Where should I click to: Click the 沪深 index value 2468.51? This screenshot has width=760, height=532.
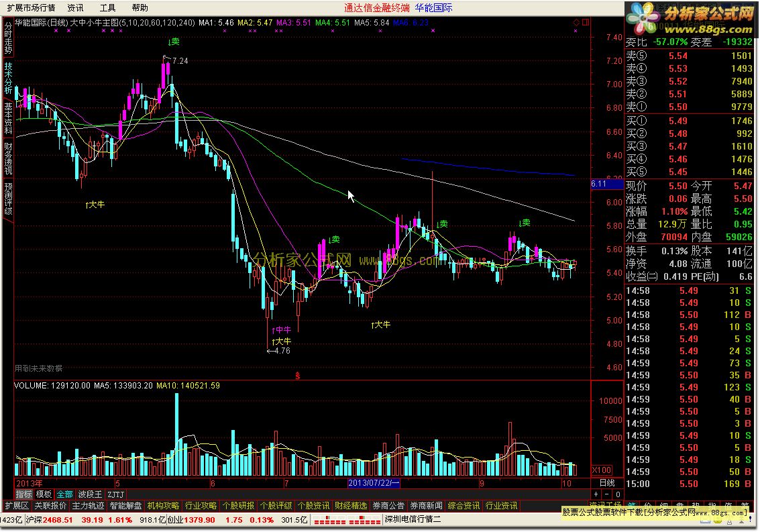pos(57,520)
